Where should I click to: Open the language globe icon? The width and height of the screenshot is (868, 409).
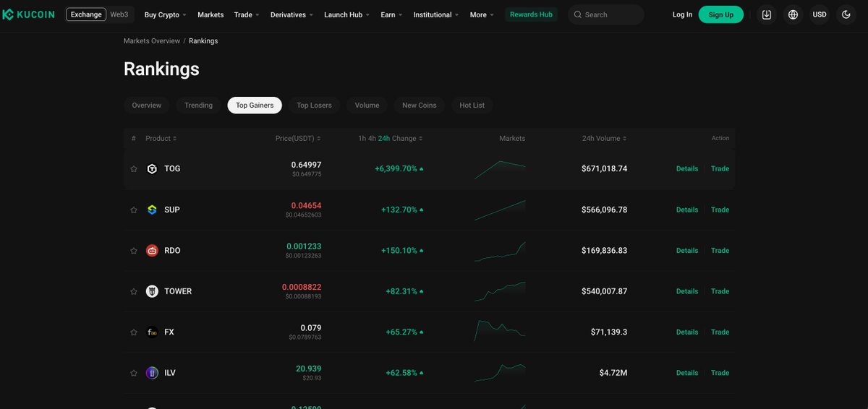click(793, 14)
